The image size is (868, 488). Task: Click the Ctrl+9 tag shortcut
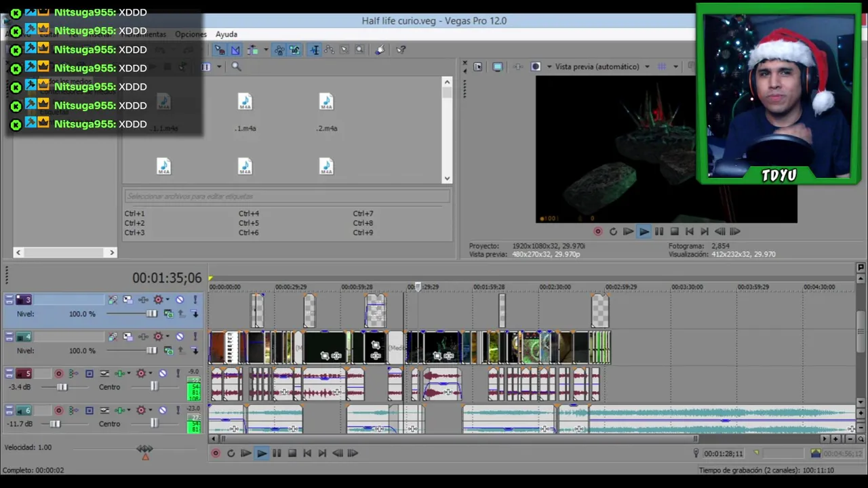coord(363,232)
